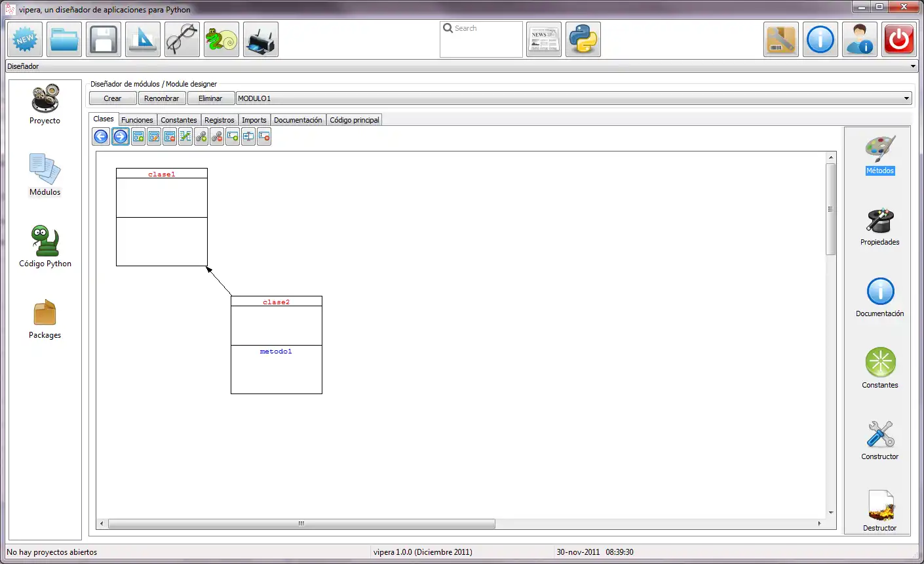Image resolution: width=924 pixels, height=564 pixels.
Task: Click the Destructor flame icon
Action: point(879,506)
